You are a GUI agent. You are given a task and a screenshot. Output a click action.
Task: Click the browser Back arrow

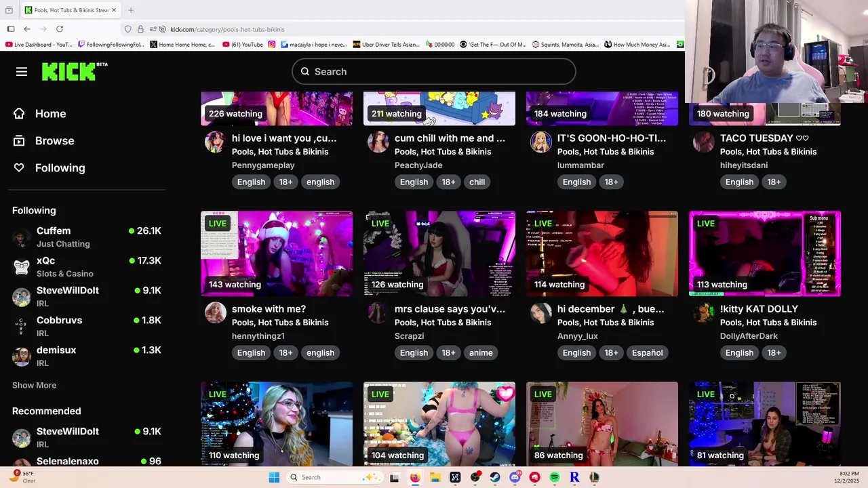[x=26, y=29]
